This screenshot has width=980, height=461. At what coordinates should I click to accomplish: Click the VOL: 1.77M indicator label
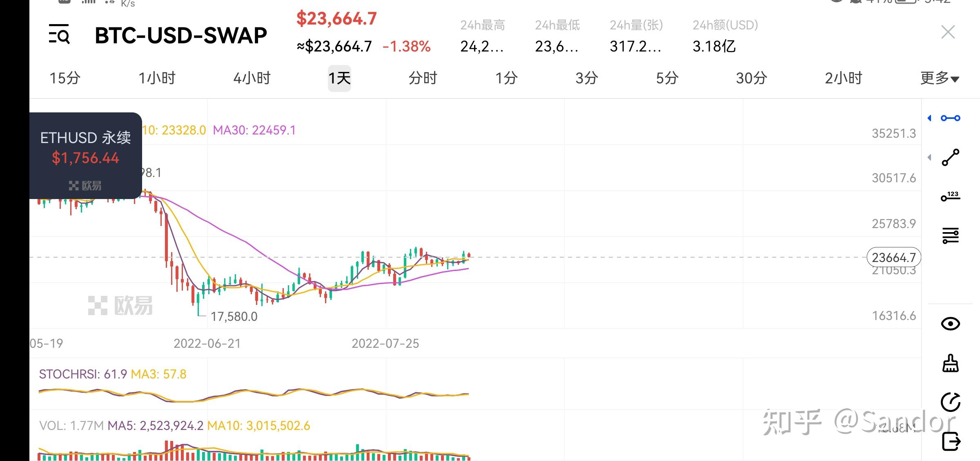[71, 426]
